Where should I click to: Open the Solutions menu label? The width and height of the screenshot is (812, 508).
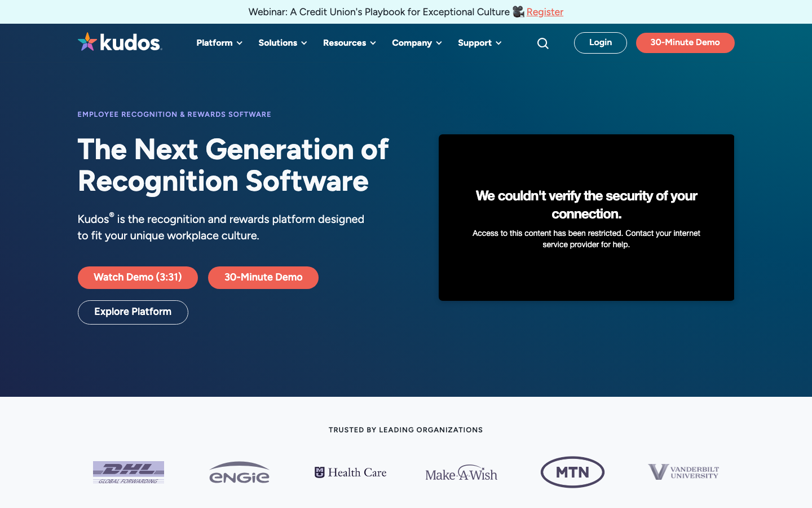point(277,43)
